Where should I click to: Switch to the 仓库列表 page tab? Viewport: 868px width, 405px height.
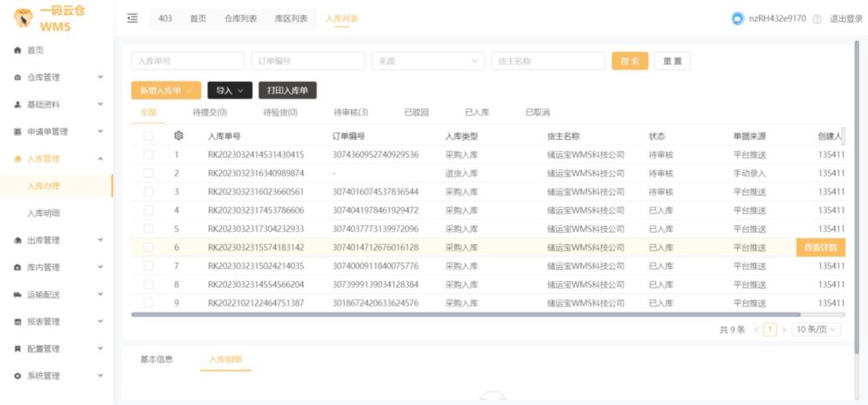pos(241,19)
